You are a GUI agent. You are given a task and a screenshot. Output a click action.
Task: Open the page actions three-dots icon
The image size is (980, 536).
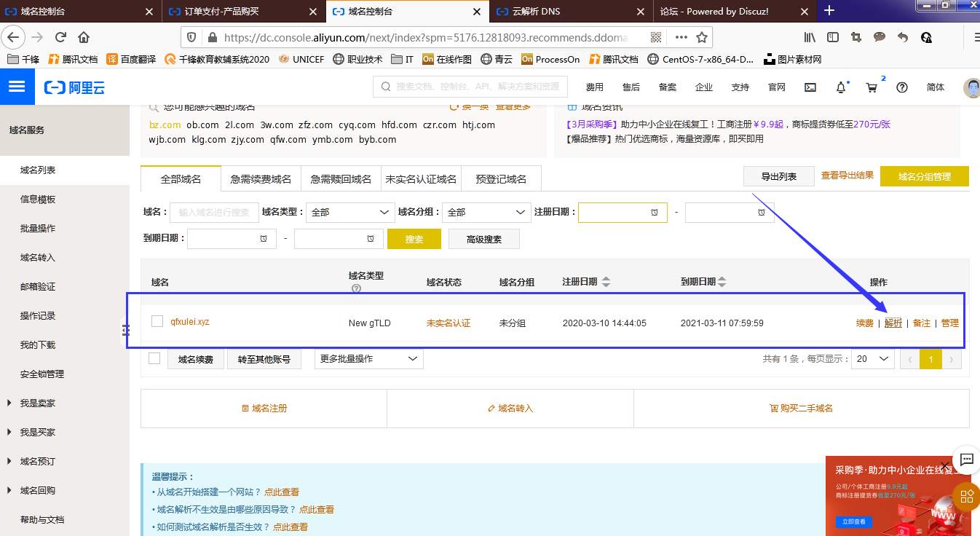point(681,37)
